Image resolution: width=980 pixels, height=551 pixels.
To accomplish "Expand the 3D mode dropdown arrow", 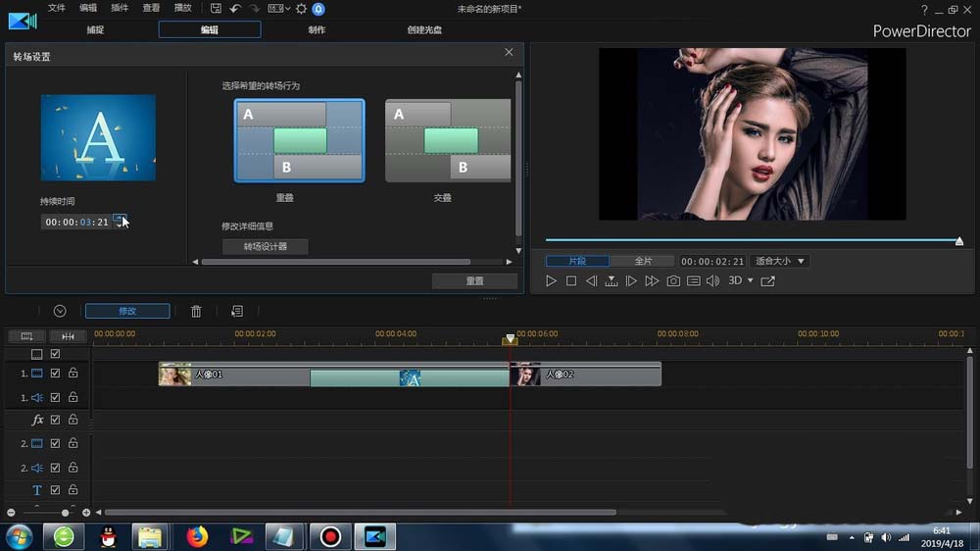I will coord(751,280).
